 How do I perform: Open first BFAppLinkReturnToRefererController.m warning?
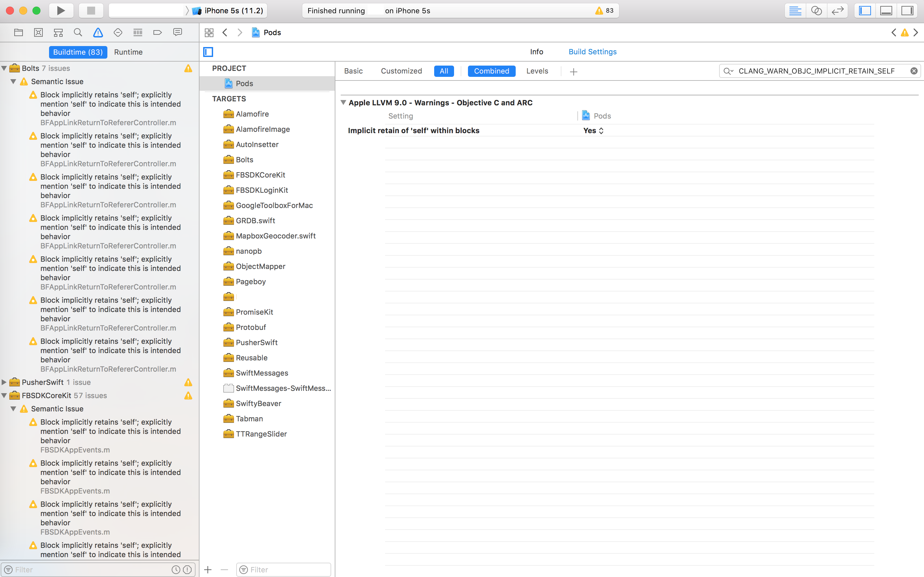coord(108,108)
